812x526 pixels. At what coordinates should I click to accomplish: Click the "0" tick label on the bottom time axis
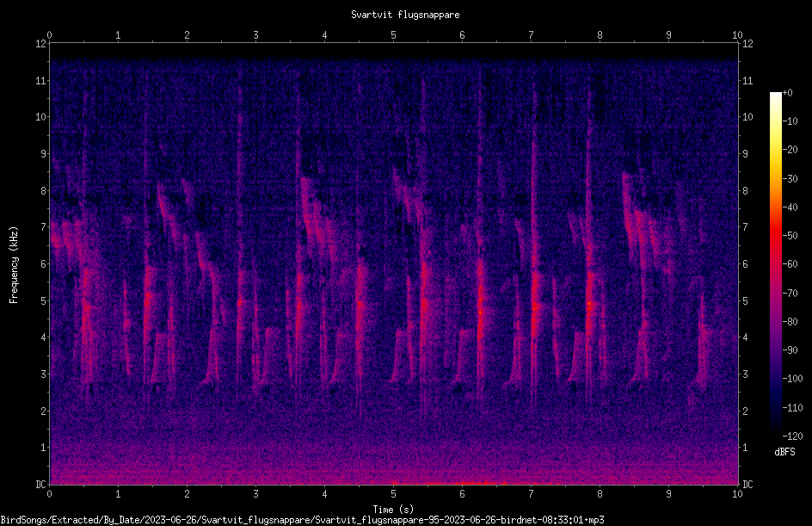(x=49, y=494)
